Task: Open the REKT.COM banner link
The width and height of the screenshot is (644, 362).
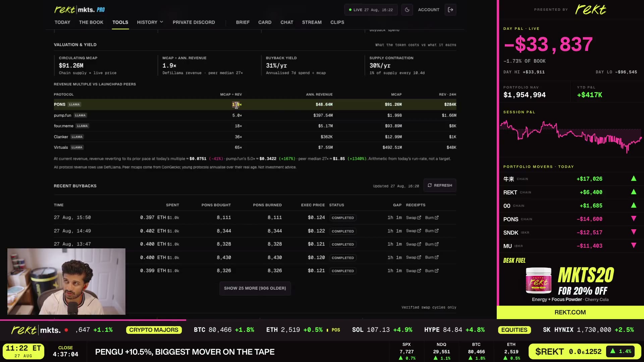Action: (570, 312)
